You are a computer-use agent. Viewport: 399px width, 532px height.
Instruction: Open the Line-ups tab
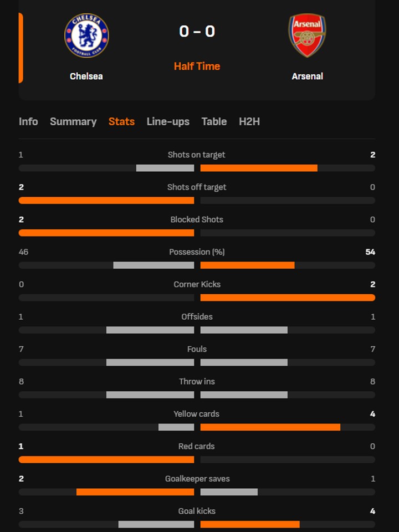coord(168,121)
